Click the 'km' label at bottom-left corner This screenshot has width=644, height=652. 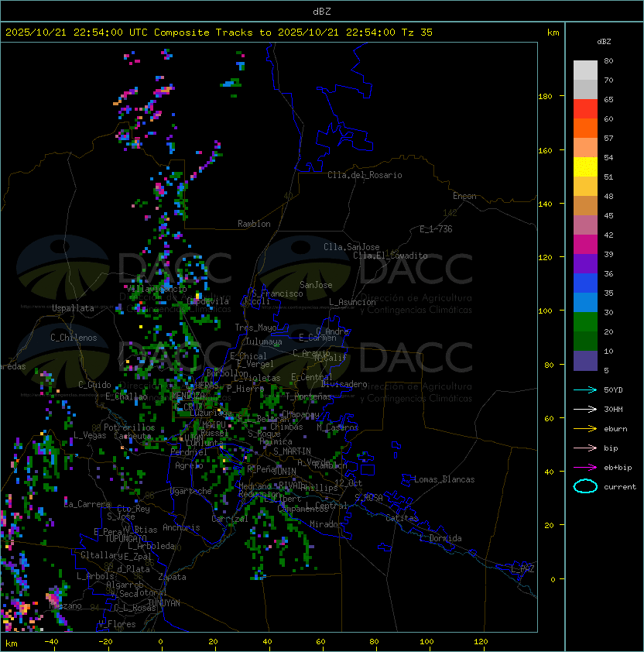click(x=12, y=643)
